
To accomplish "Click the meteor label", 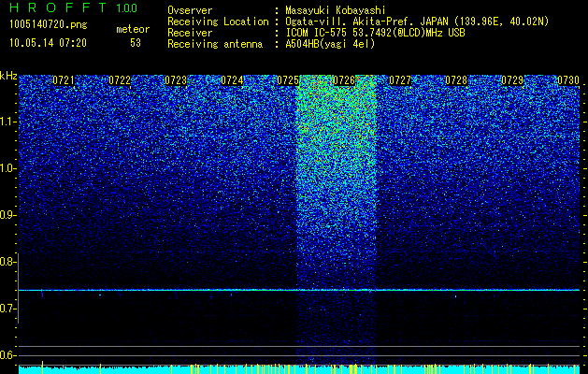I will [x=133, y=29].
